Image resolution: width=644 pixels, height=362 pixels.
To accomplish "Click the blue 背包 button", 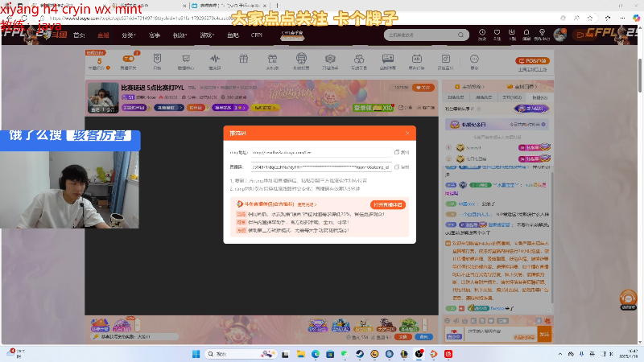I will pyautogui.click(x=423, y=337).
